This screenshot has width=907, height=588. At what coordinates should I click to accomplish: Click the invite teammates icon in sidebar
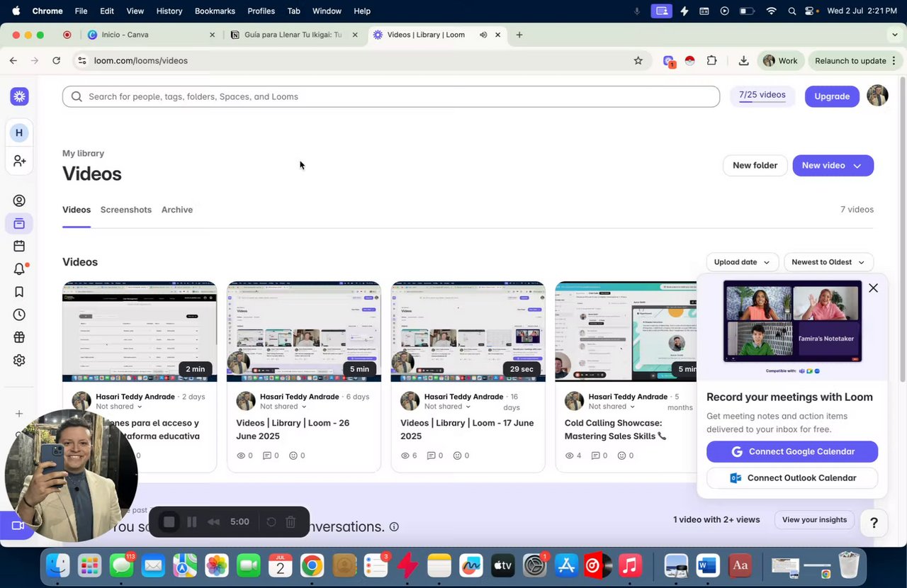point(19,162)
